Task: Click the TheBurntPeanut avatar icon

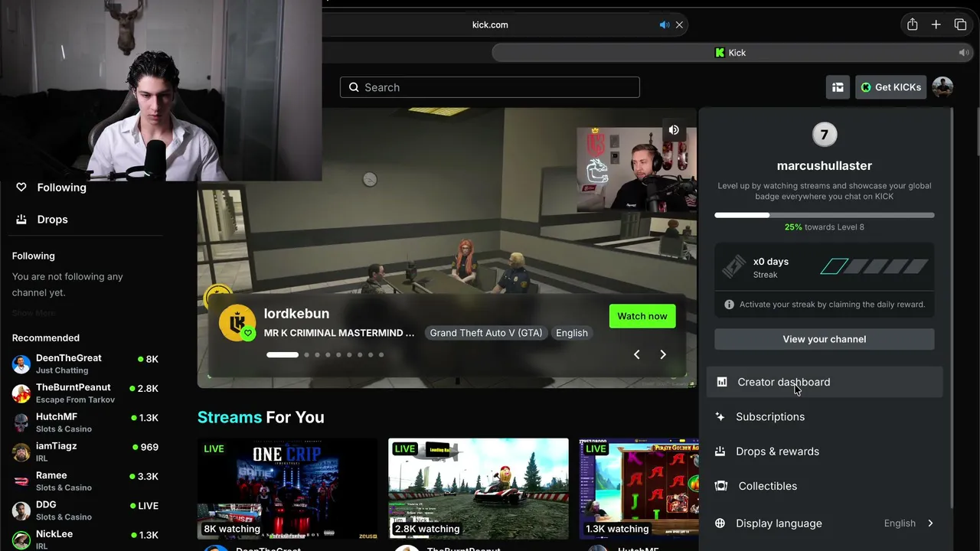Action: click(21, 393)
